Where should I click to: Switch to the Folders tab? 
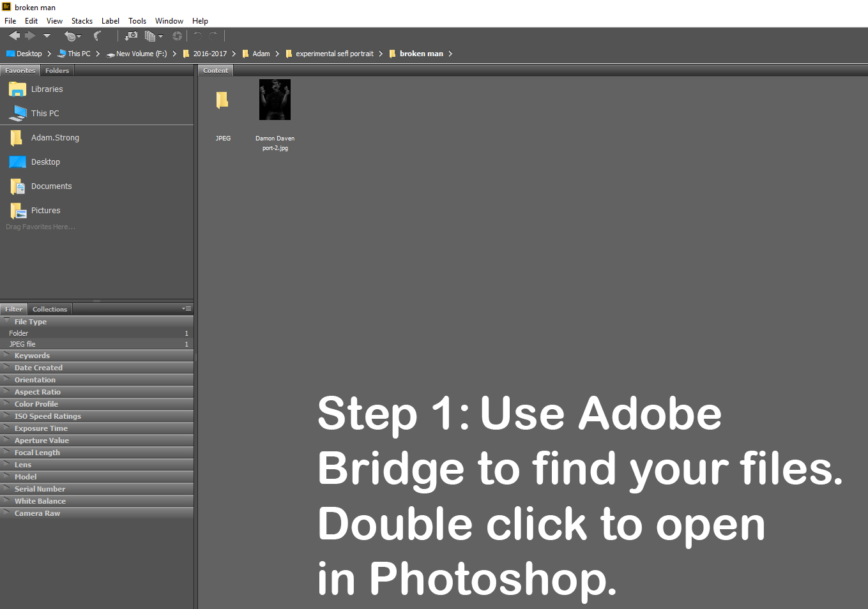[x=57, y=71]
